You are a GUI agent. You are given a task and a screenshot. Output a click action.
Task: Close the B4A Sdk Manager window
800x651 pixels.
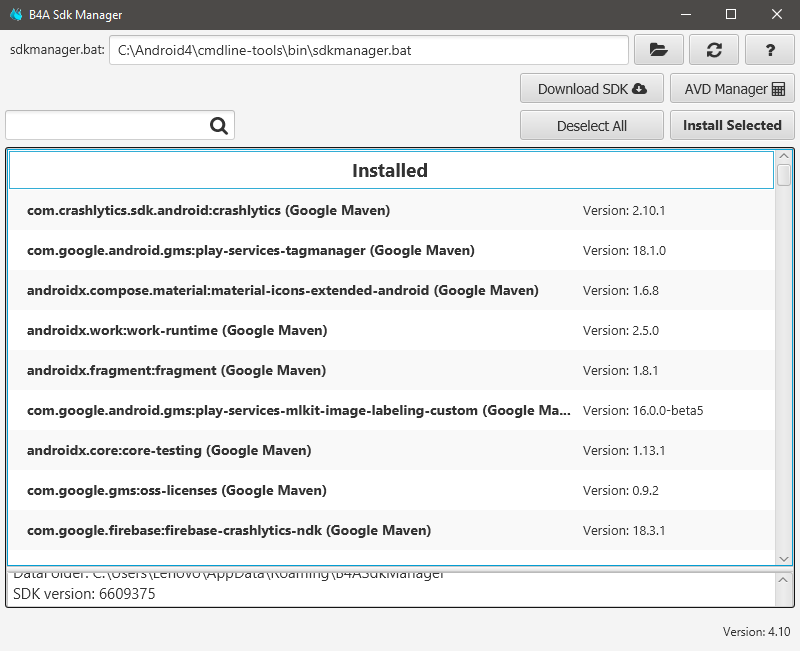coord(777,14)
